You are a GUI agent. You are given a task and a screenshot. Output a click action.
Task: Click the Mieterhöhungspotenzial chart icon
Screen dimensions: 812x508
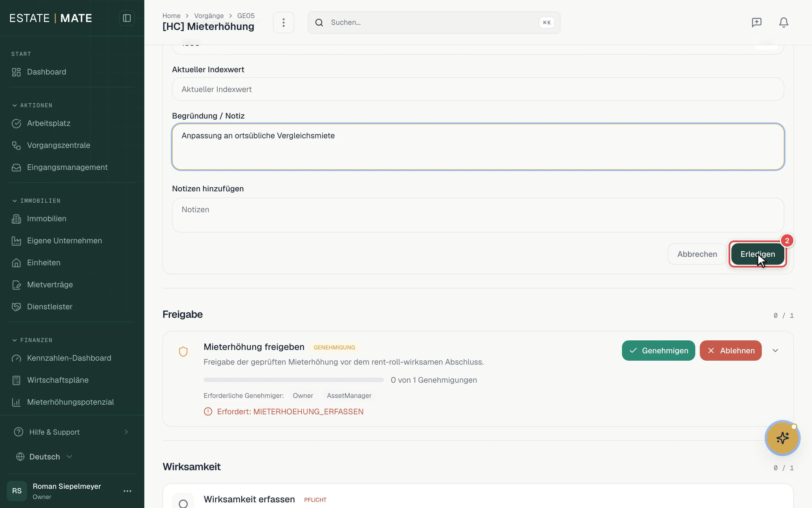16,402
